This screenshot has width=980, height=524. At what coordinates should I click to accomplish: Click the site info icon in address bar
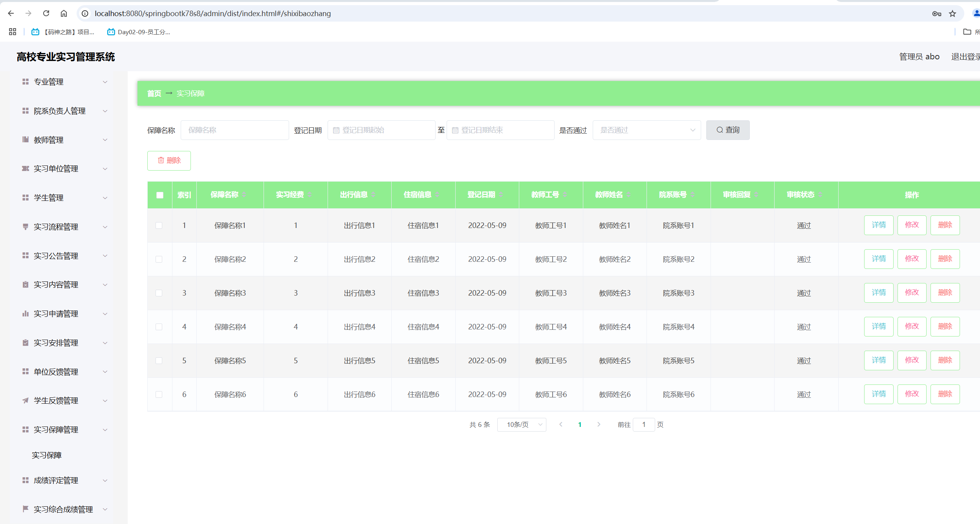(x=85, y=13)
